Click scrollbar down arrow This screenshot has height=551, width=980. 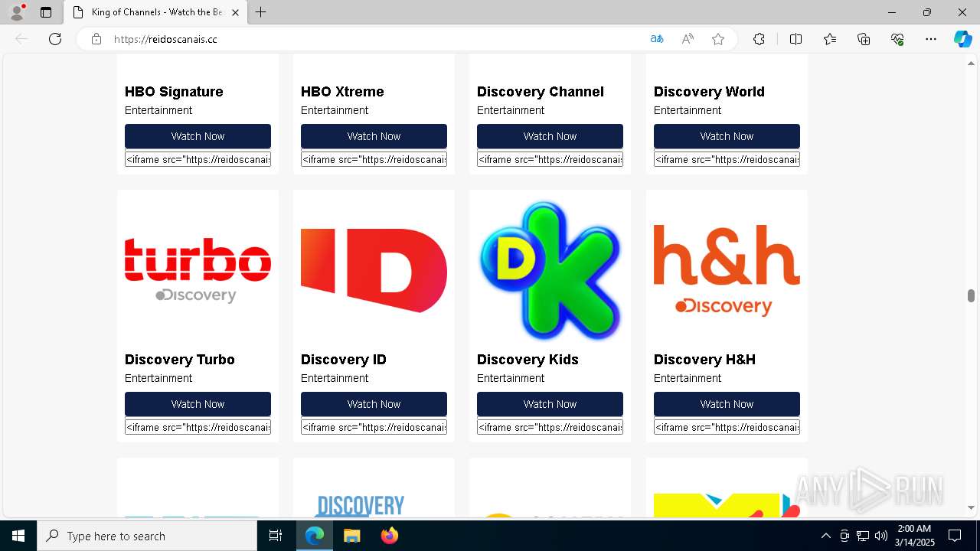pyautogui.click(x=971, y=507)
